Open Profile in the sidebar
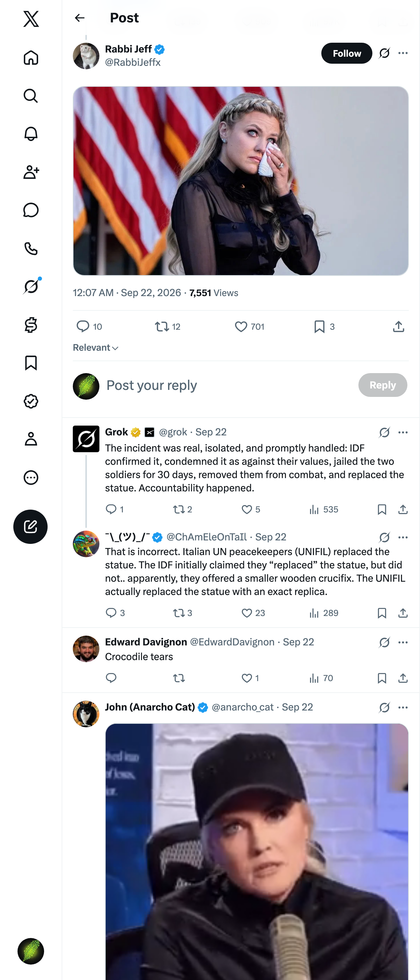 (x=31, y=439)
